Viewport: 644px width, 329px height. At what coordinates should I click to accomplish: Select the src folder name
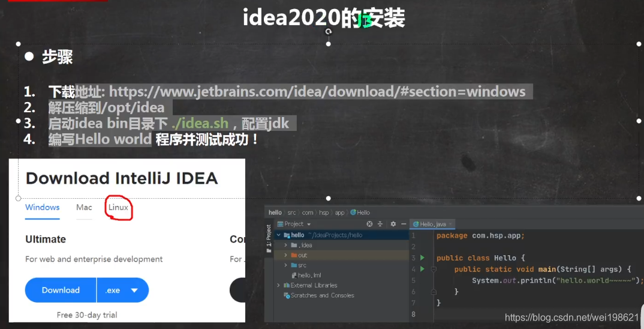coord(302,265)
